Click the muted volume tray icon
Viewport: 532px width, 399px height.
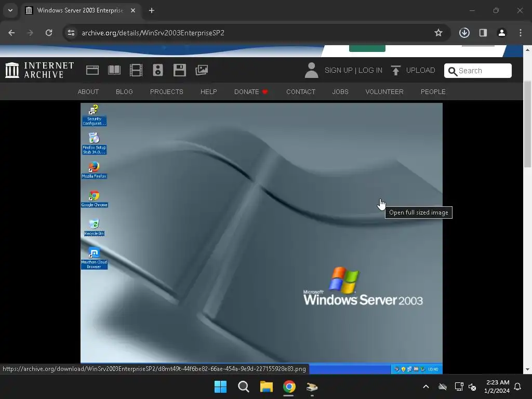(x=472, y=387)
